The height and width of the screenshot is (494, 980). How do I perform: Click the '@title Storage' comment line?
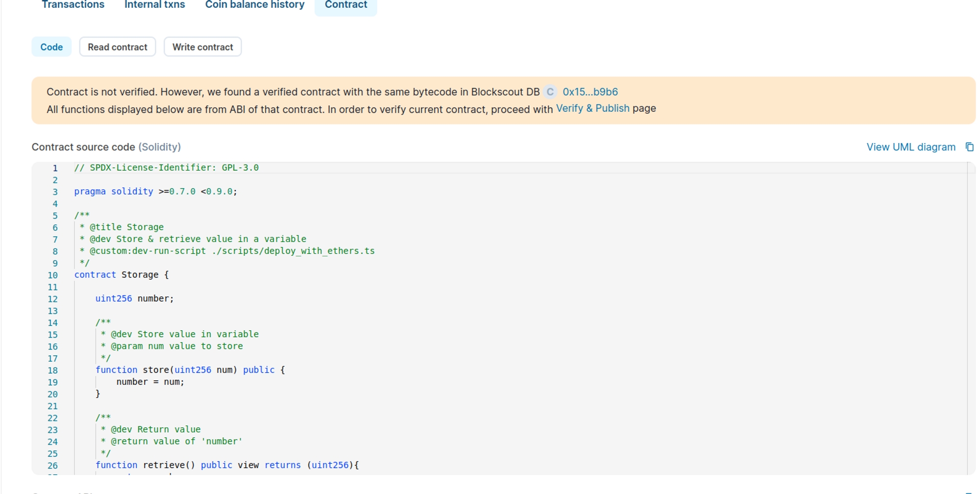tap(122, 227)
